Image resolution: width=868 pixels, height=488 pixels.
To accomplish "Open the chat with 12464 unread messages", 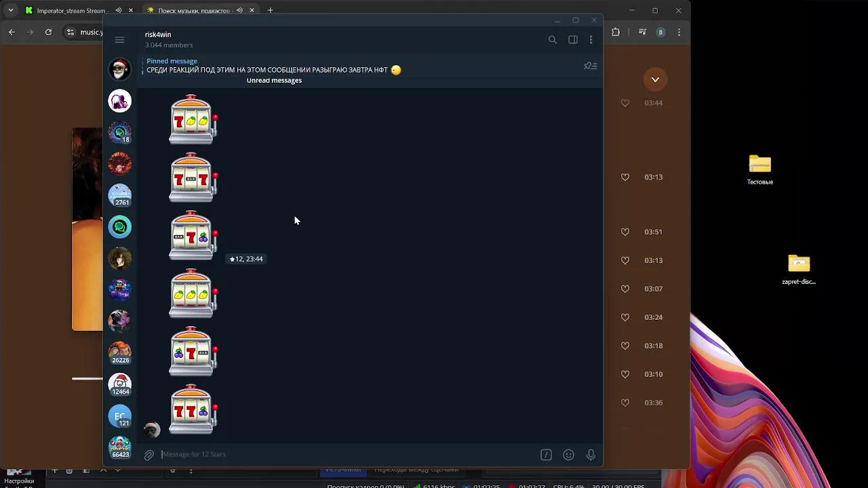I will click(120, 384).
